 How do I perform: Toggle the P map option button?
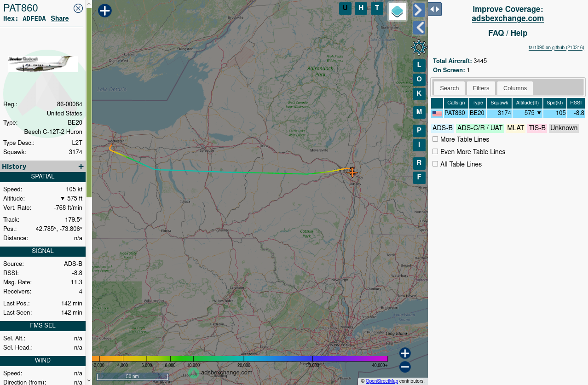coord(419,131)
